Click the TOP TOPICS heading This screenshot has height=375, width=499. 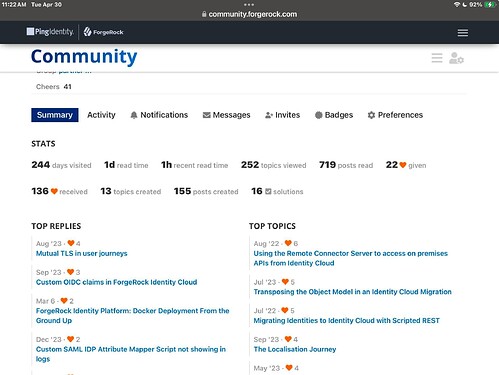click(x=272, y=226)
